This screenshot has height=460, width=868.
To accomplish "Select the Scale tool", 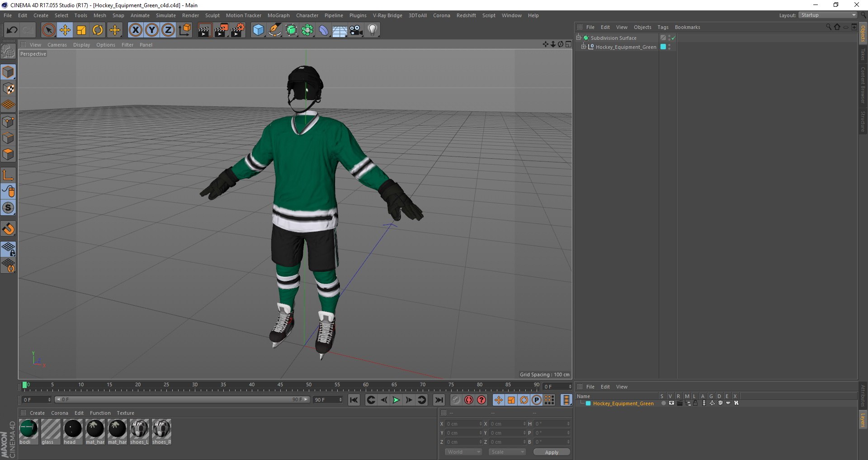I will coord(81,30).
